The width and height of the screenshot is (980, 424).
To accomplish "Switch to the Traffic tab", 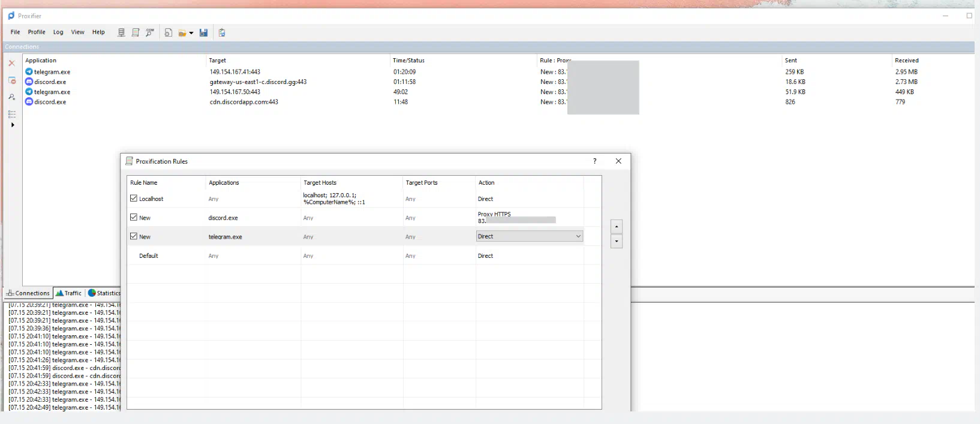I will 69,293.
